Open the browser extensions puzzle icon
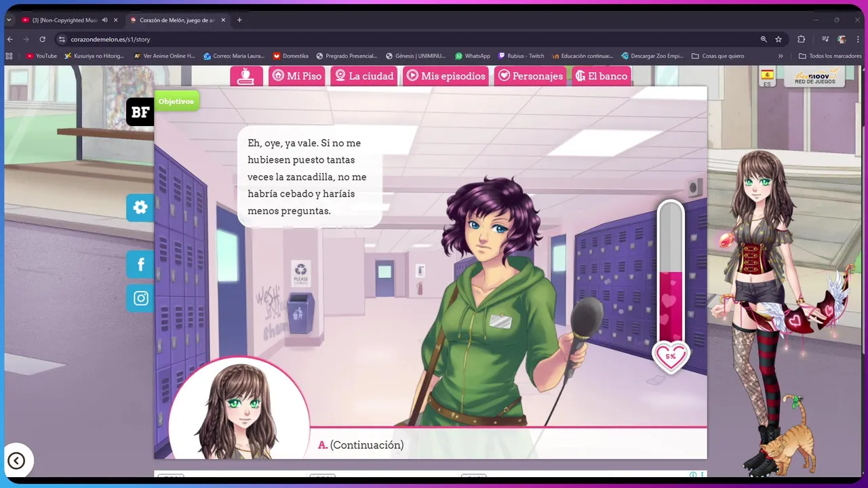Screen dimensions: 868x488 pos(801,39)
